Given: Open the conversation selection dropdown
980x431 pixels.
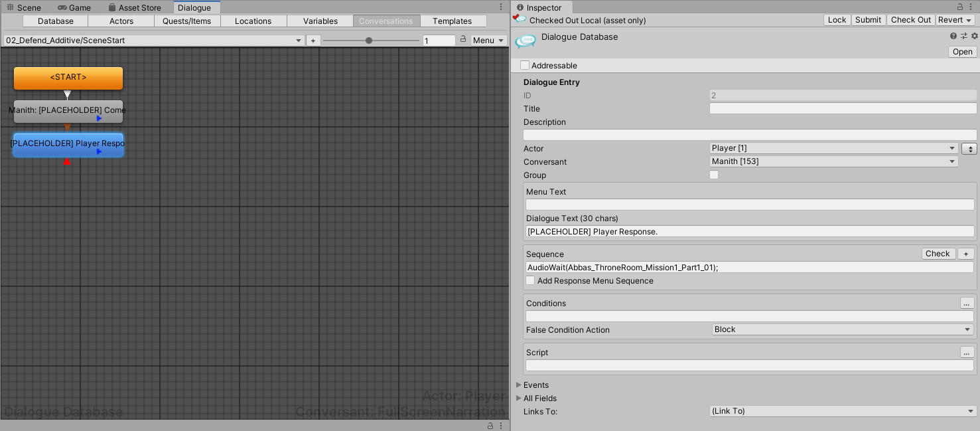Looking at the screenshot, I should [154, 40].
